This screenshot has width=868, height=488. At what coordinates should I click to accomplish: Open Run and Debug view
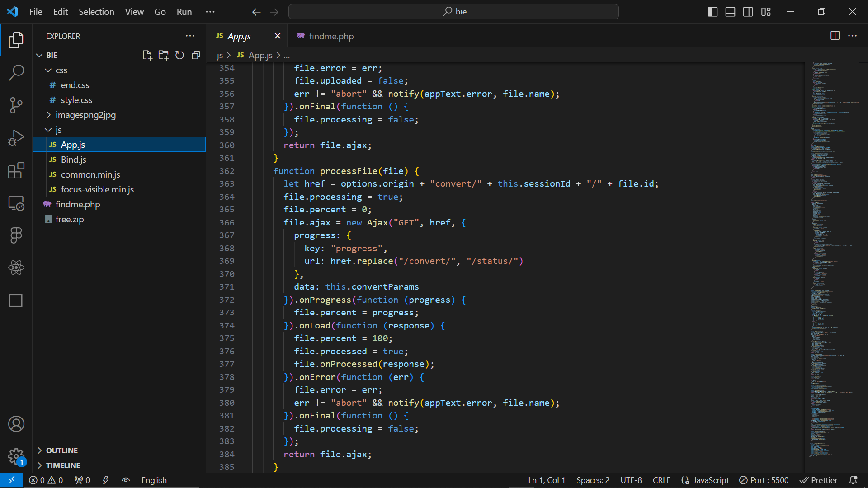(x=16, y=138)
